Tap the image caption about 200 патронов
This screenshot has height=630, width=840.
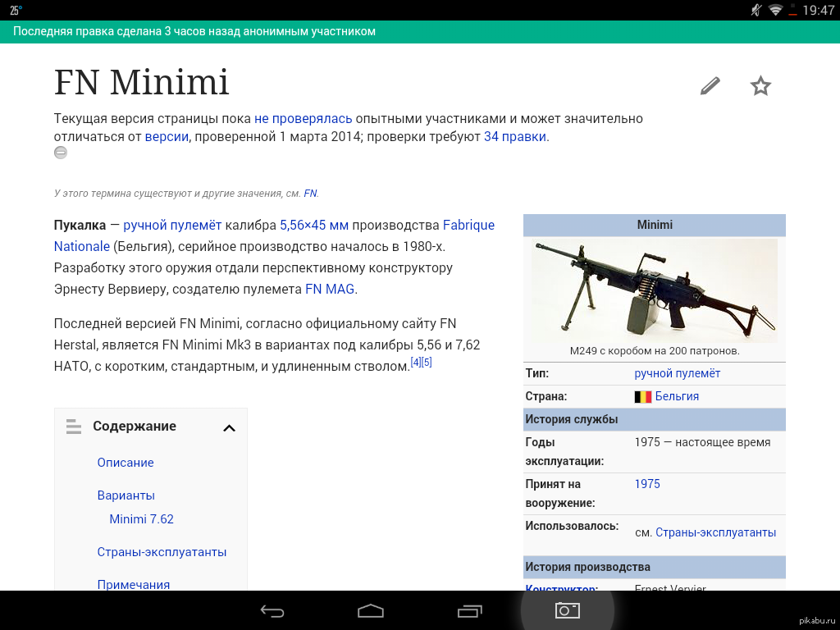[655, 351]
